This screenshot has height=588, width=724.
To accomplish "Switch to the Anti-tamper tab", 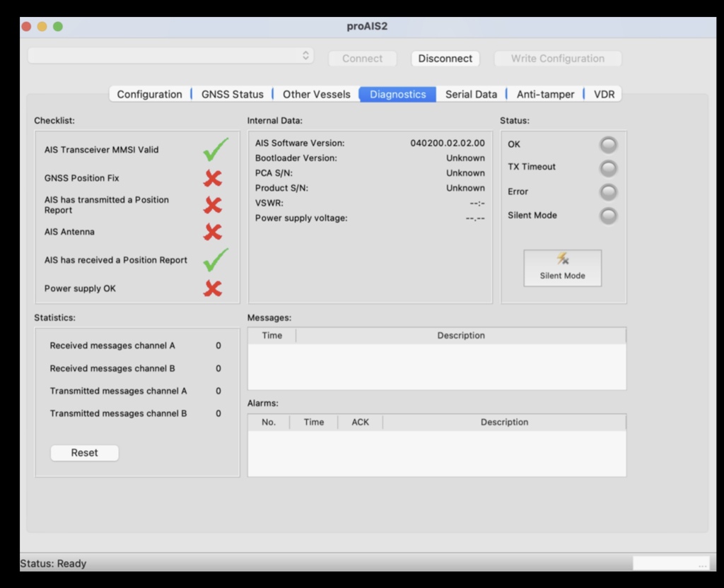I will 545,94.
